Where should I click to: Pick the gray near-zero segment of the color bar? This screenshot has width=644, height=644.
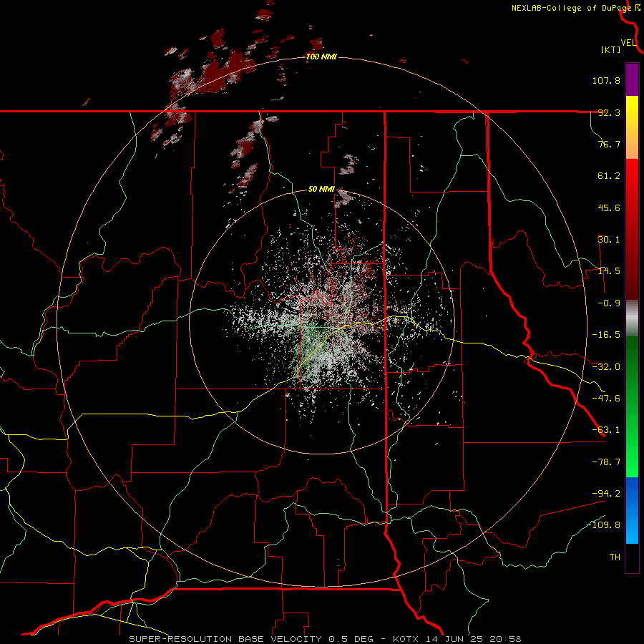(632, 318)
